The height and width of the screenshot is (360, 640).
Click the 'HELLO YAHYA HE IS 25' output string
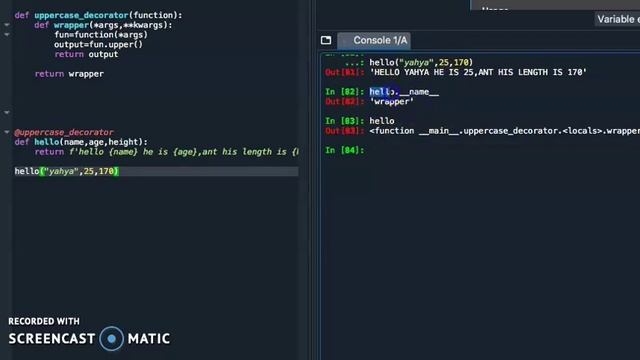[x=478, y=72]
